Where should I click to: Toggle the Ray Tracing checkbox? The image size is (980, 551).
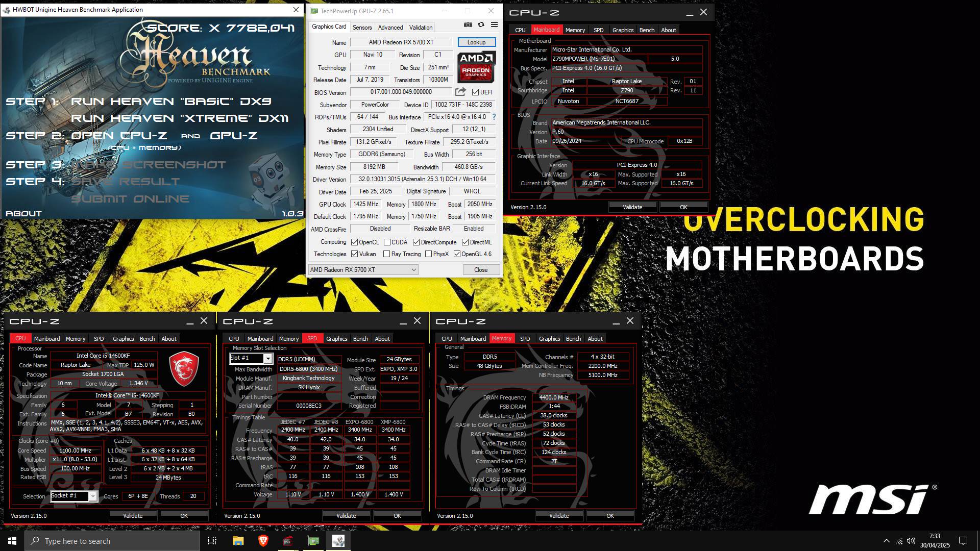coord(386,254)
